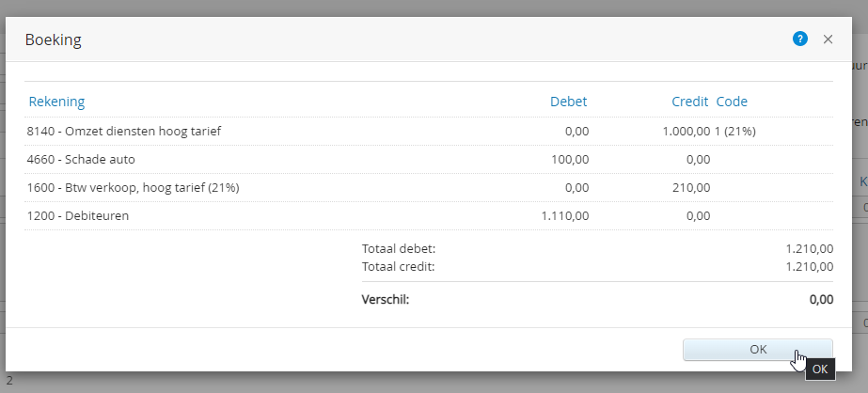This screenshot has width=868, height=393.
Task: Click the Debet column header
Action: point(569,102)
